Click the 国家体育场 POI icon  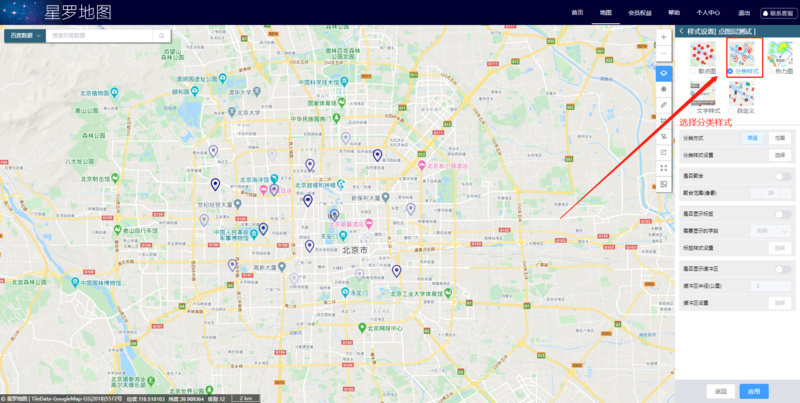pos(343,102)
